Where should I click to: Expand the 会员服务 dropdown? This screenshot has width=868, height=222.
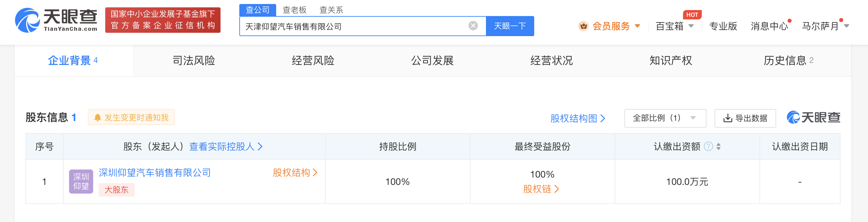[637, 26]
